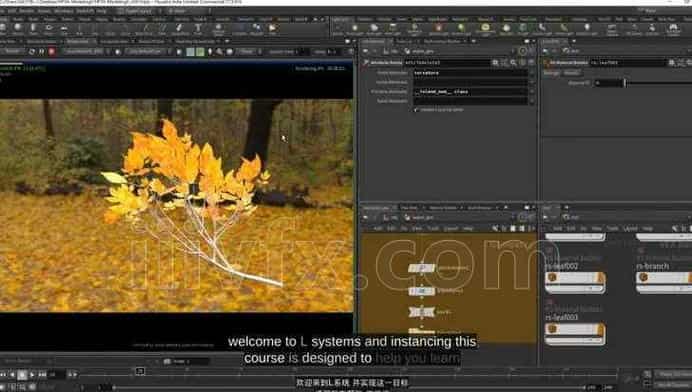Open the Layout menu in the brown geometry network

(x=451, y=228)
